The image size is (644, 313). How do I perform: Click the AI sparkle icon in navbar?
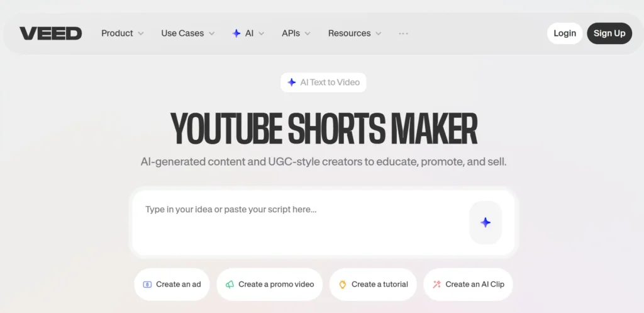236,33
